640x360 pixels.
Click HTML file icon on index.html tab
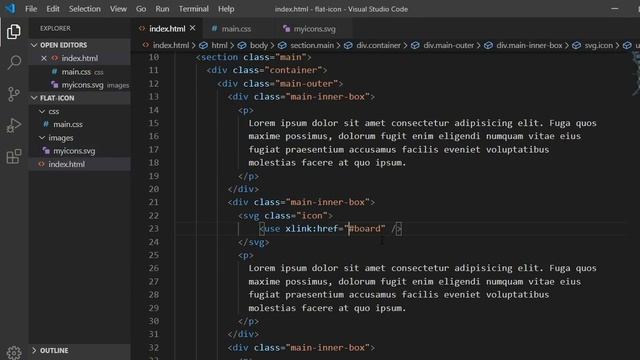click(x=142, y=29)
